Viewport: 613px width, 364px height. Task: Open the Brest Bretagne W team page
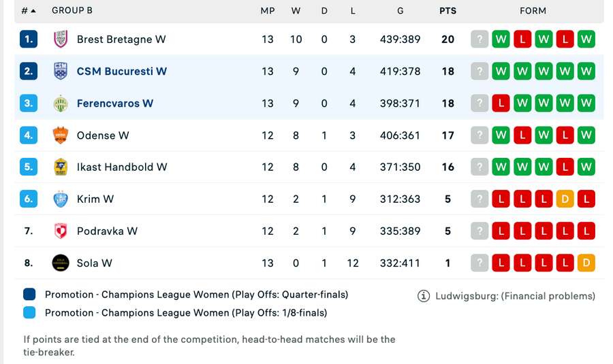point(121,39)
